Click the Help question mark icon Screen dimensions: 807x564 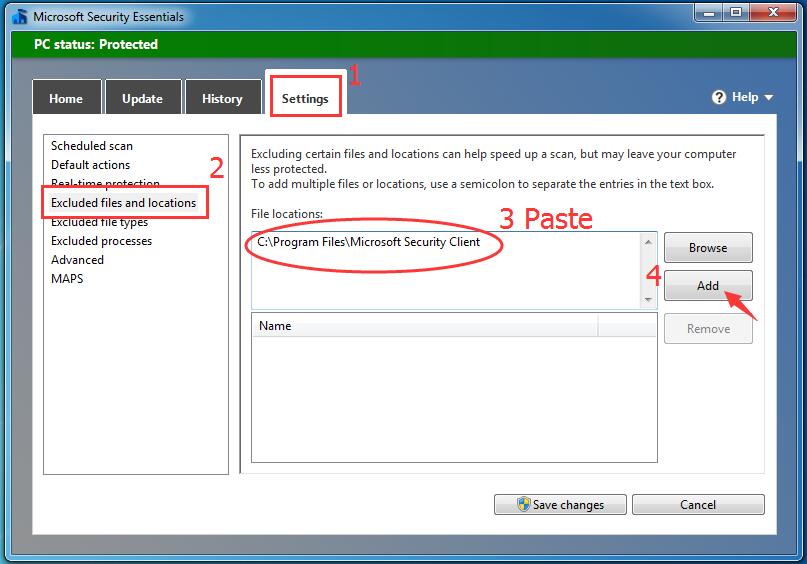(x=718, y=97)
